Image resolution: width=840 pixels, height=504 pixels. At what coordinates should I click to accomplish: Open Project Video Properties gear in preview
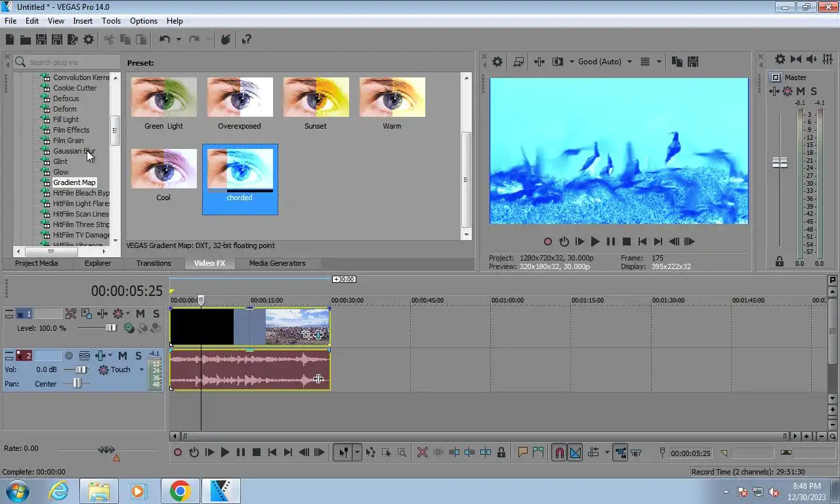coord(497,62)
